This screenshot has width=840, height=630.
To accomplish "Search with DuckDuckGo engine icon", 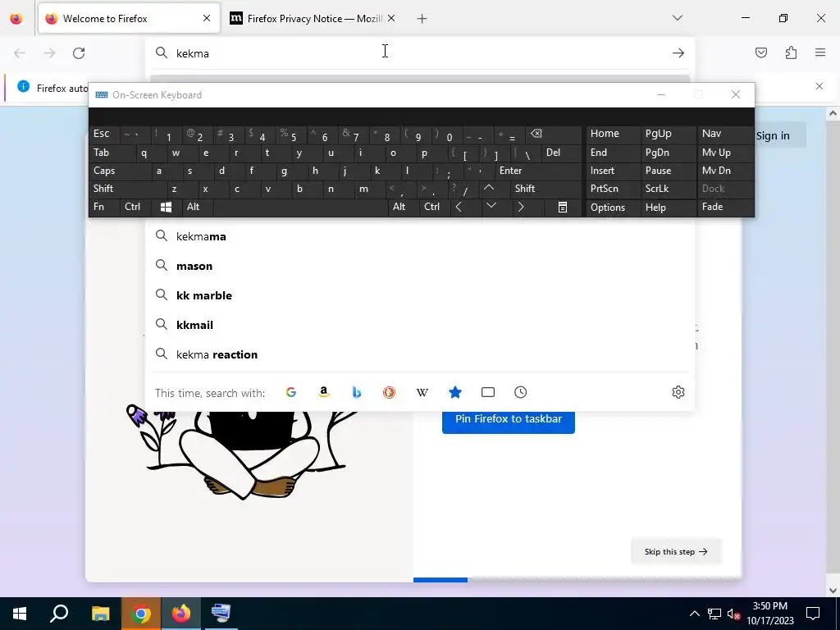I will (389, 392).
